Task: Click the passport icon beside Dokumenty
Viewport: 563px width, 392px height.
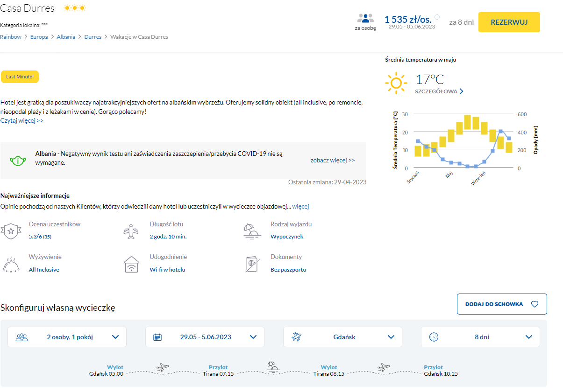Action: tap(252, 264)
